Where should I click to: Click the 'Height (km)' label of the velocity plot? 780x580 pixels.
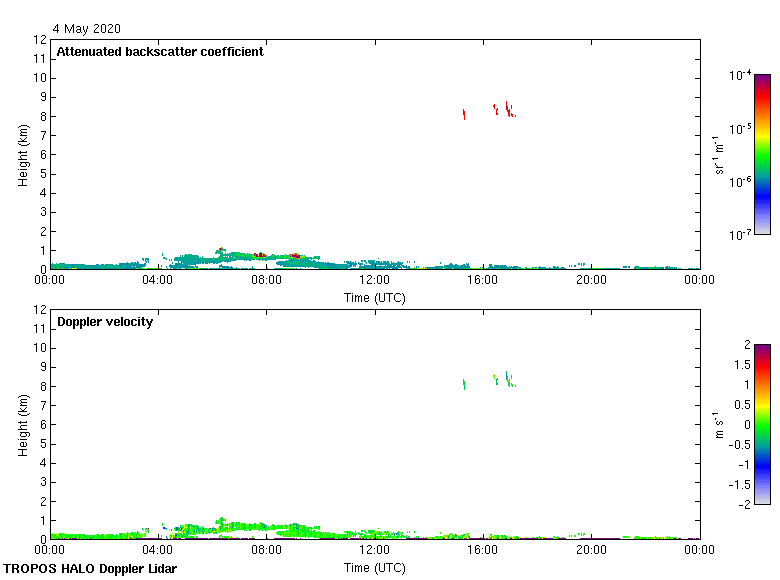click(23, 424)
